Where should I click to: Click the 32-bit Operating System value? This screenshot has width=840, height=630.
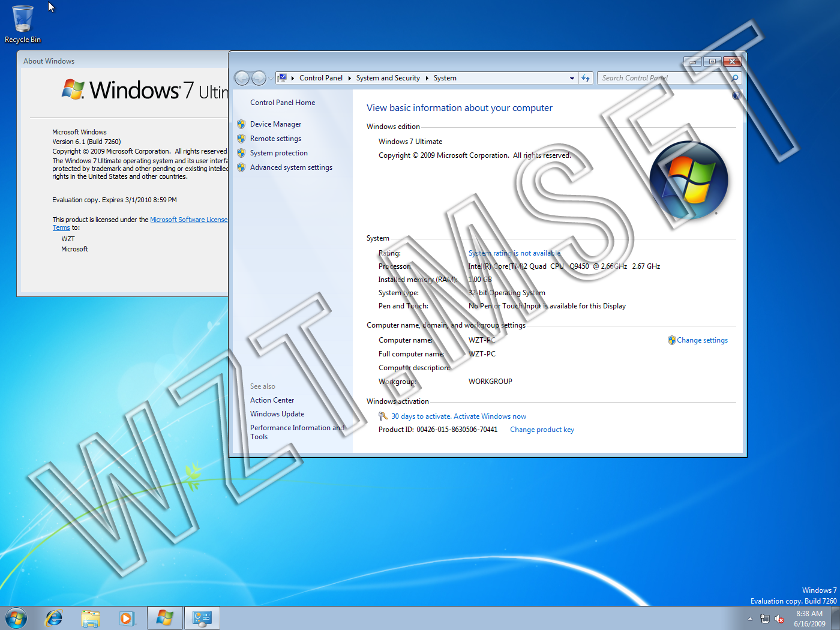click(507, 293)
